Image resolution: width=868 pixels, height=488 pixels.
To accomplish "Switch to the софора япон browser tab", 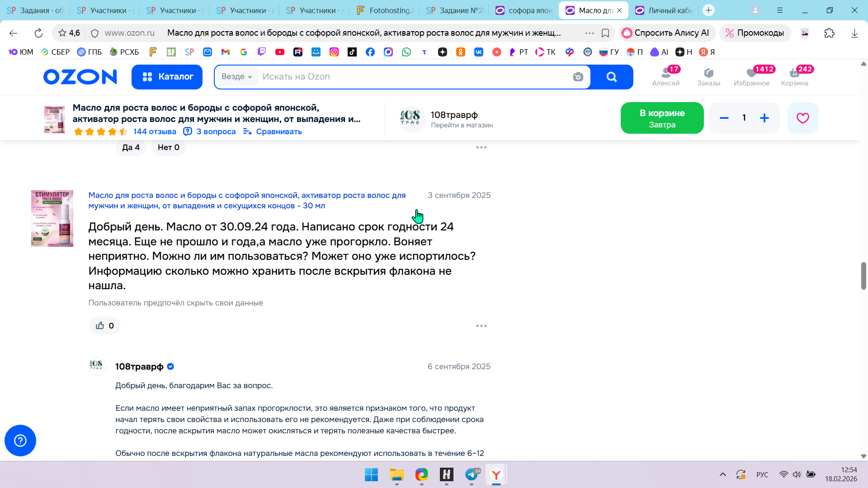I will coord(524,10).
